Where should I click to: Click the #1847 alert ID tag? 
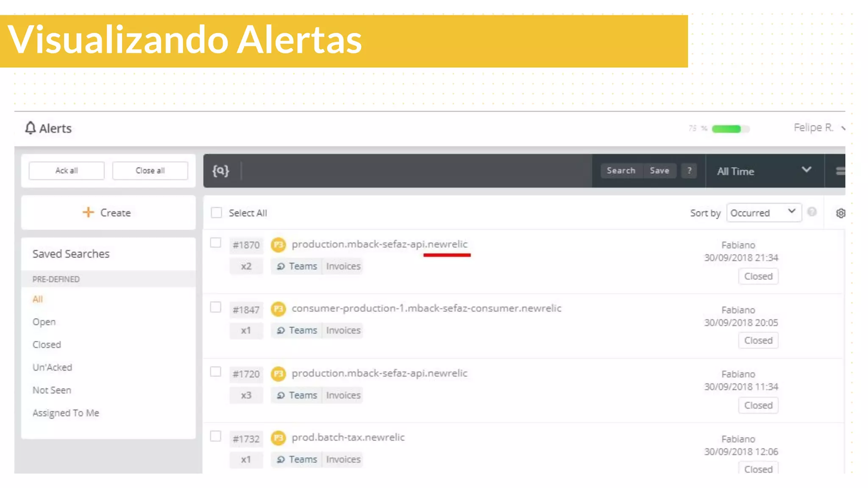(x=246, y=310)
